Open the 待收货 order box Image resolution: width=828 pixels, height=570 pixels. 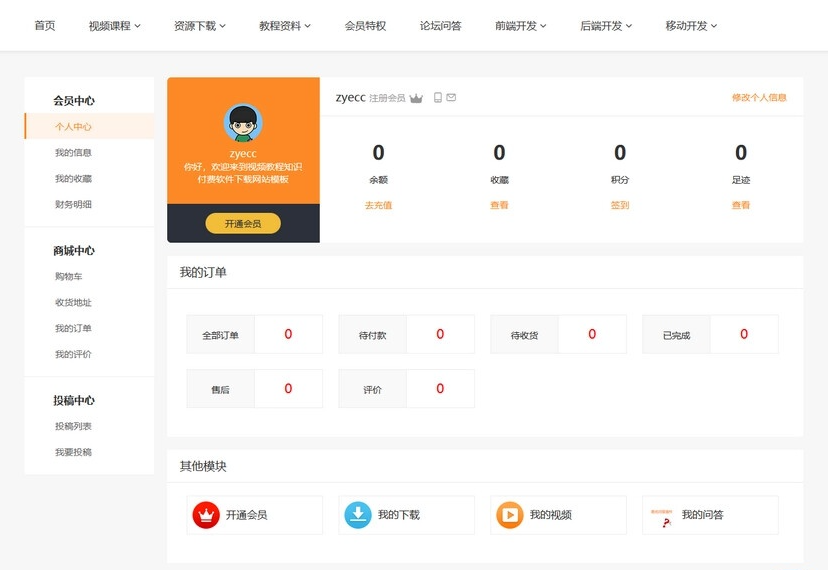pos(559,334)
